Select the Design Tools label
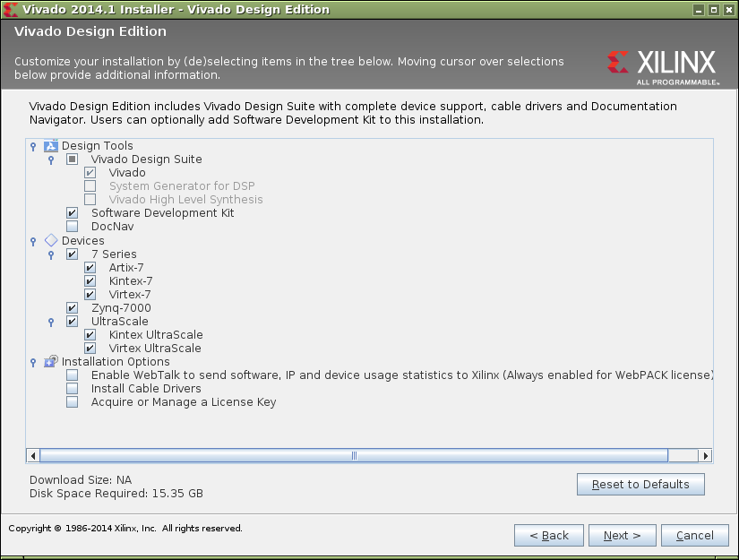739x560 pixels. coord(98,146)
